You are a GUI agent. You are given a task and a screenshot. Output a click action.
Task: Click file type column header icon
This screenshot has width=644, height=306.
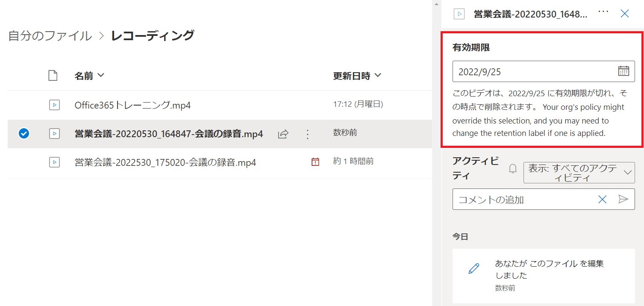click(x=53, y=76)
